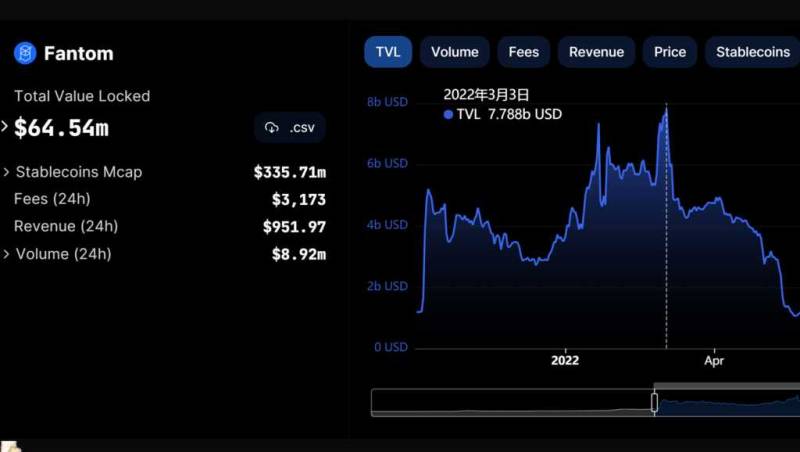
Task: Expand the Volume (24h) row
Action: (7, 254)
